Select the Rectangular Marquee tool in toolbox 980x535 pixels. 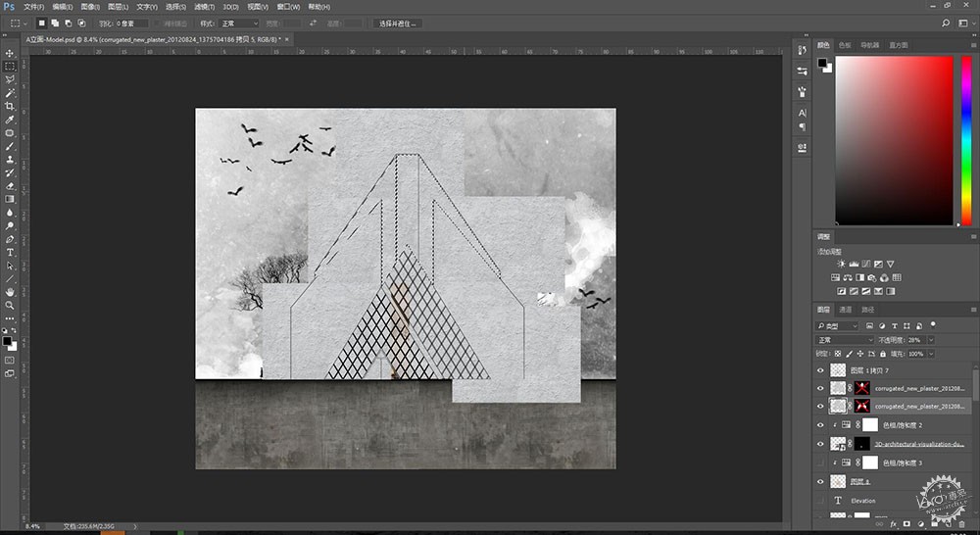10,67
